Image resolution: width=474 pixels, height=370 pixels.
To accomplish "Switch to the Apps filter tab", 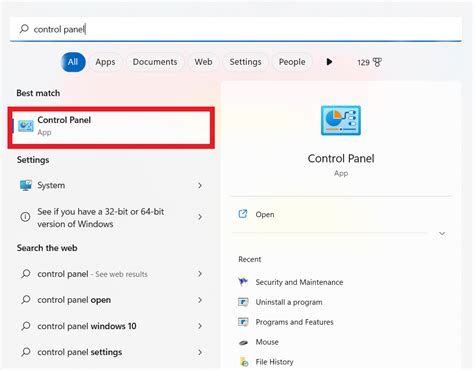I will pyautogui.click(x=105, y=62).
